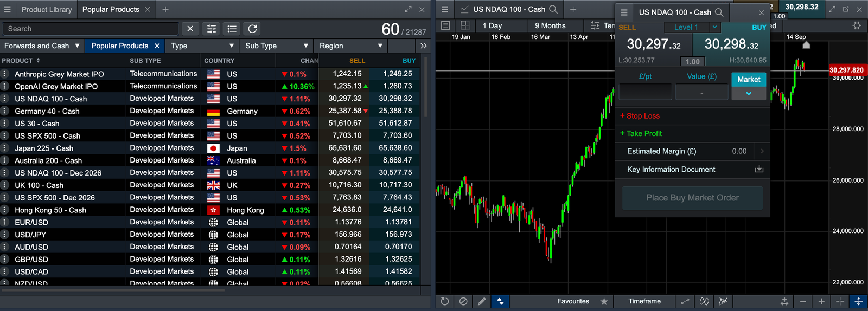Open the Key Information Document link
The height and width of the screenshot is (311, 868).
point(671,169)
